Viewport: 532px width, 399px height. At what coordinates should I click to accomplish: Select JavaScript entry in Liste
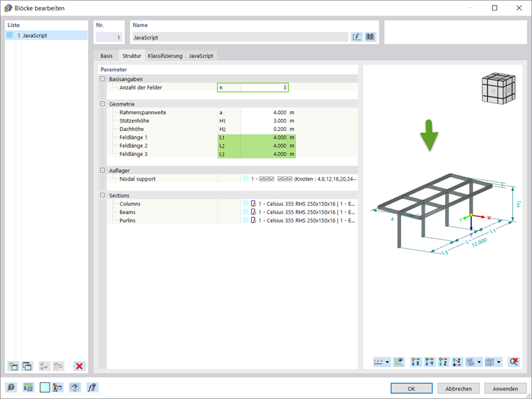[x=46, y=35]
